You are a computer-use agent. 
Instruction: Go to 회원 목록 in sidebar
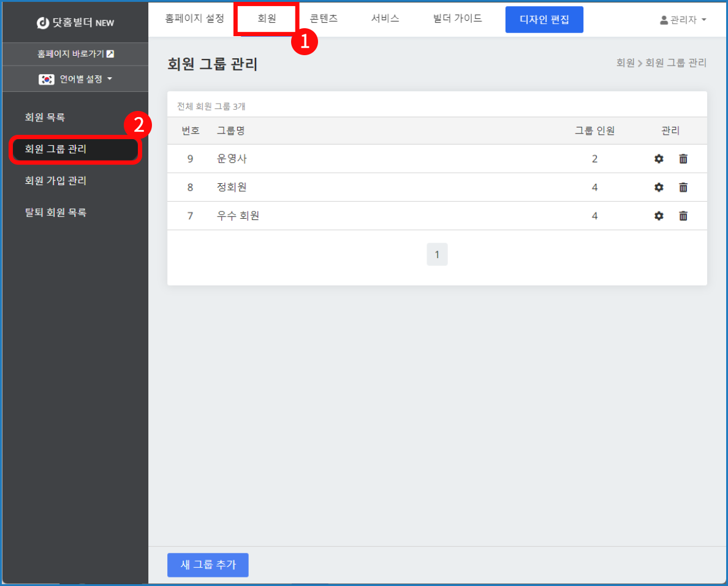coord(45,117)
